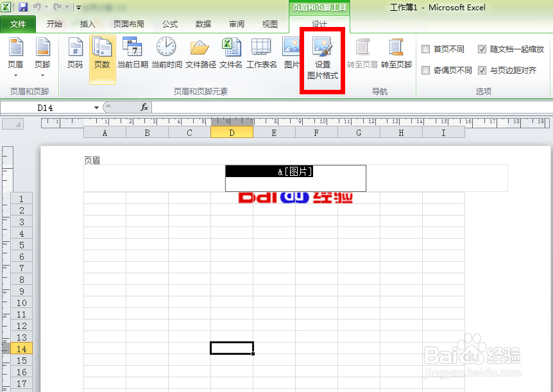Switch to the Insert (插入) tab
This screenshot has width=553, height=392.
(87, 24)
